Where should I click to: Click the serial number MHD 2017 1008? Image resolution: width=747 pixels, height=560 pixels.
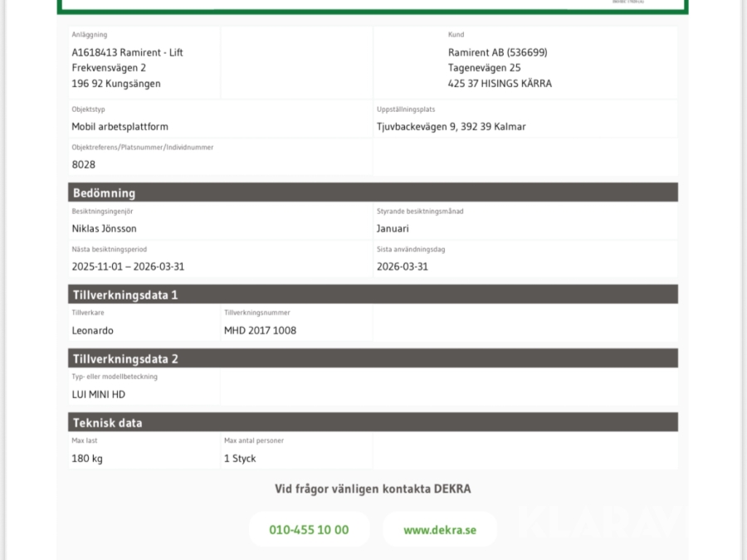click(x=260, y=330)
